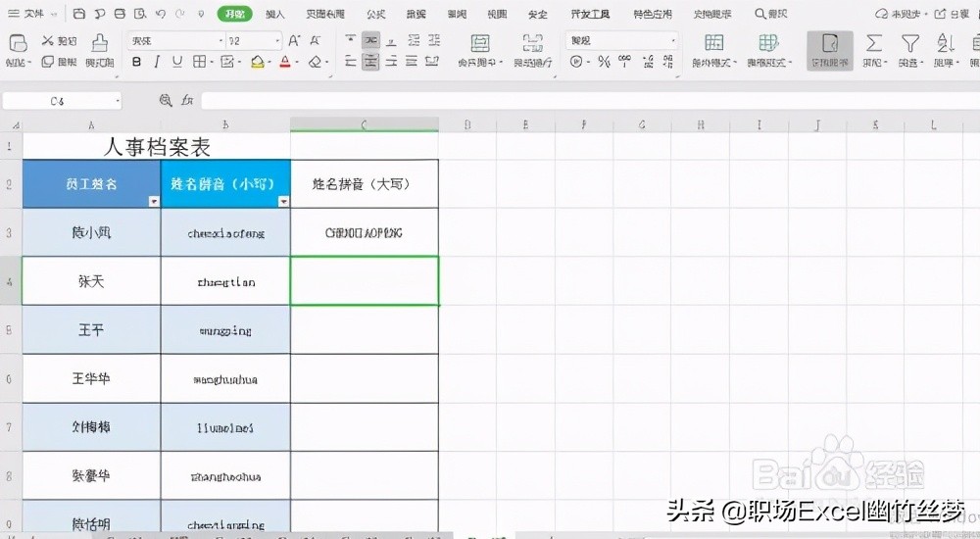Image resolution: width=980 pixels, height=539 pixels.
Task: Select the Format Painter brush
Action: tap(99, 43)
